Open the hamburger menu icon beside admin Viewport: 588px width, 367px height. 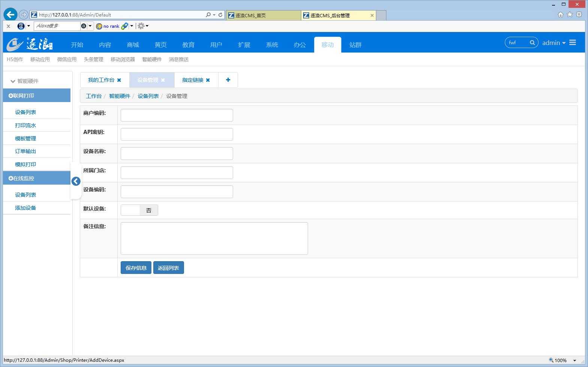coord(573,42)
